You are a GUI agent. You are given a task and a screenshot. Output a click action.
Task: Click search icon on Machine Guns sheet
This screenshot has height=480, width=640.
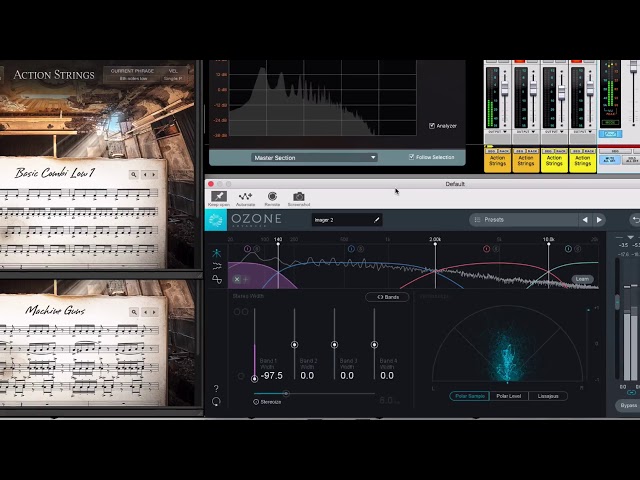tap(134, 312)
